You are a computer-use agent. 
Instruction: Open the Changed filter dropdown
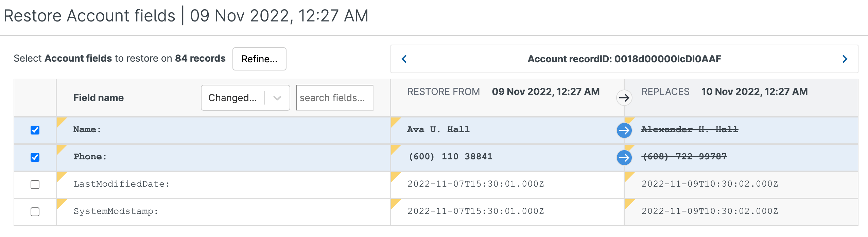coord(233,98)
